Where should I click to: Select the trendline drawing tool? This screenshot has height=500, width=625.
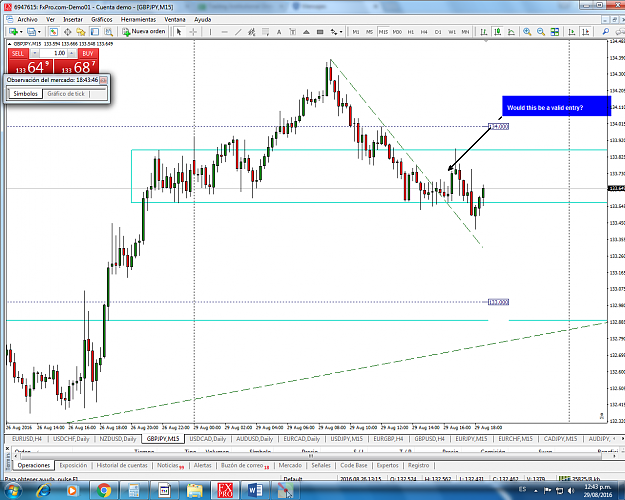[x=238, y=31]
